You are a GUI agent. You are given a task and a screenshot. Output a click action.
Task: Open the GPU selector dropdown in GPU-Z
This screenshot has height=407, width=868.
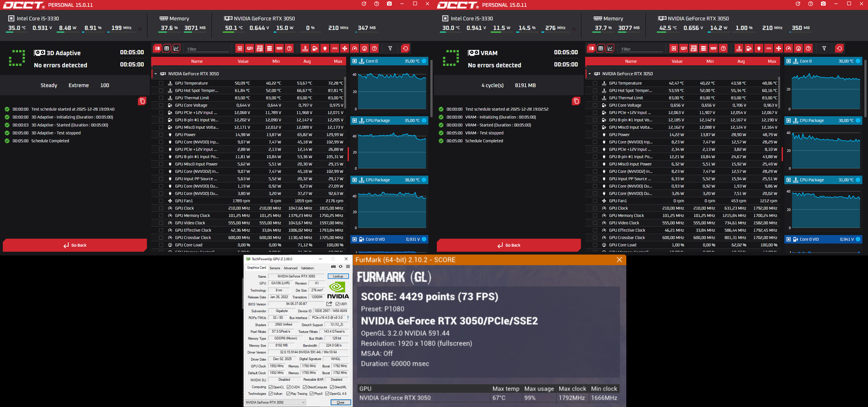276,402
